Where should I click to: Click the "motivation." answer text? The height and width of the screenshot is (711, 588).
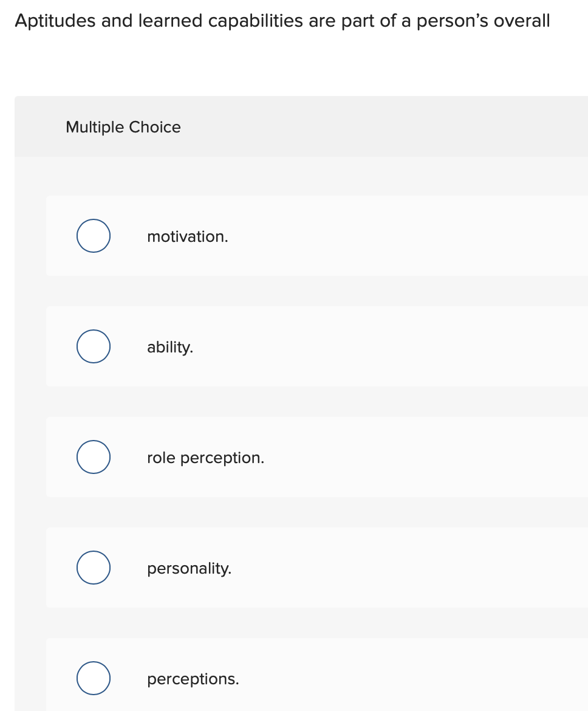click(x=188, y=236)
